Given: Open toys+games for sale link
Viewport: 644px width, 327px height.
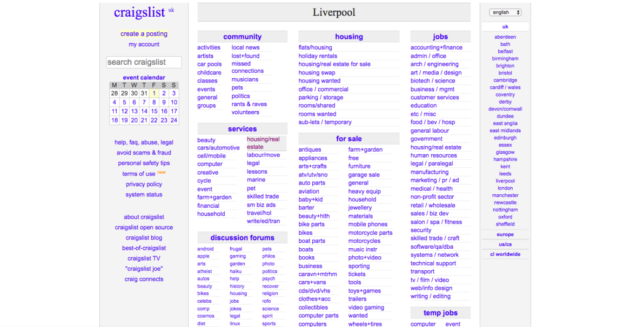Looking at the screenshot, I should point(364,291).
